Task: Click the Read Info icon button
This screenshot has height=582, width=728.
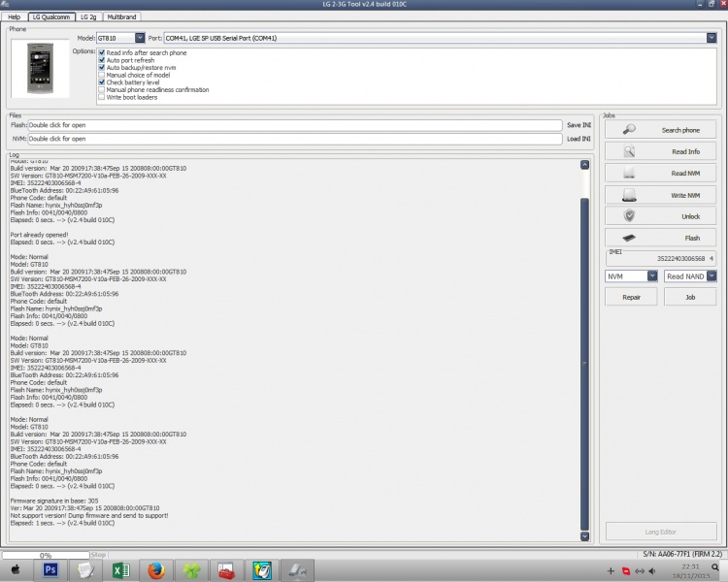Action: 660,151
